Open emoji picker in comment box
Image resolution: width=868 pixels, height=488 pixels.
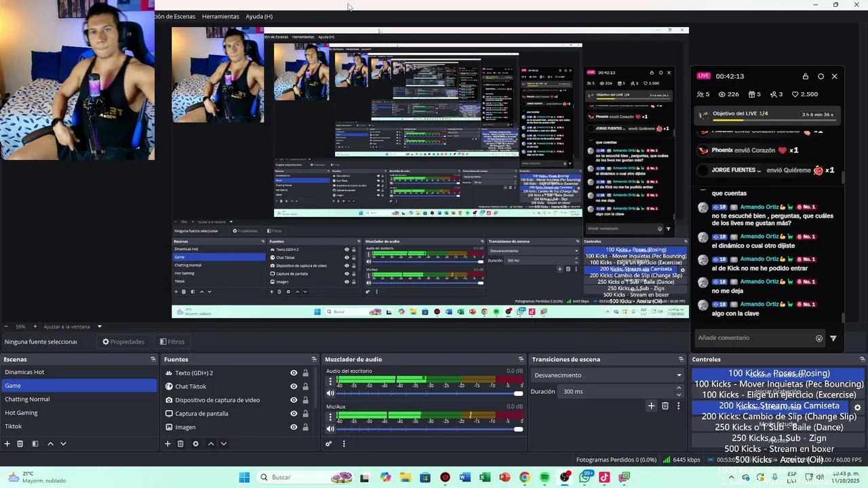tap(819, 338)
